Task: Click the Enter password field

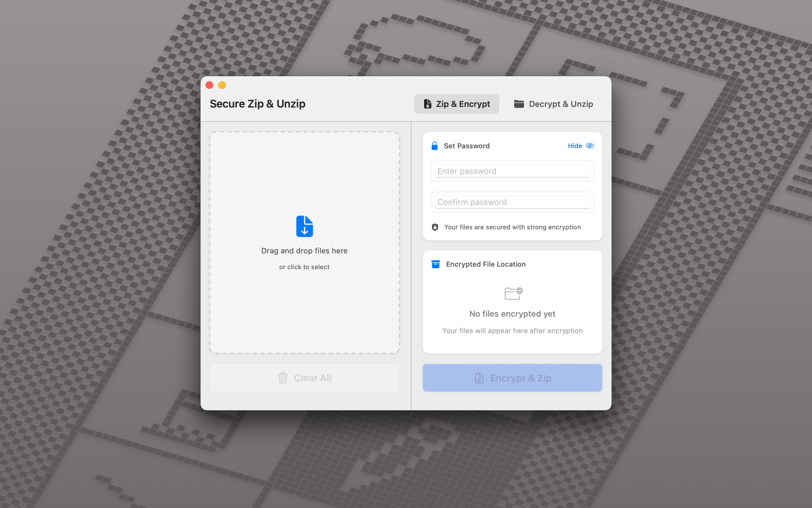Action: 512,171
